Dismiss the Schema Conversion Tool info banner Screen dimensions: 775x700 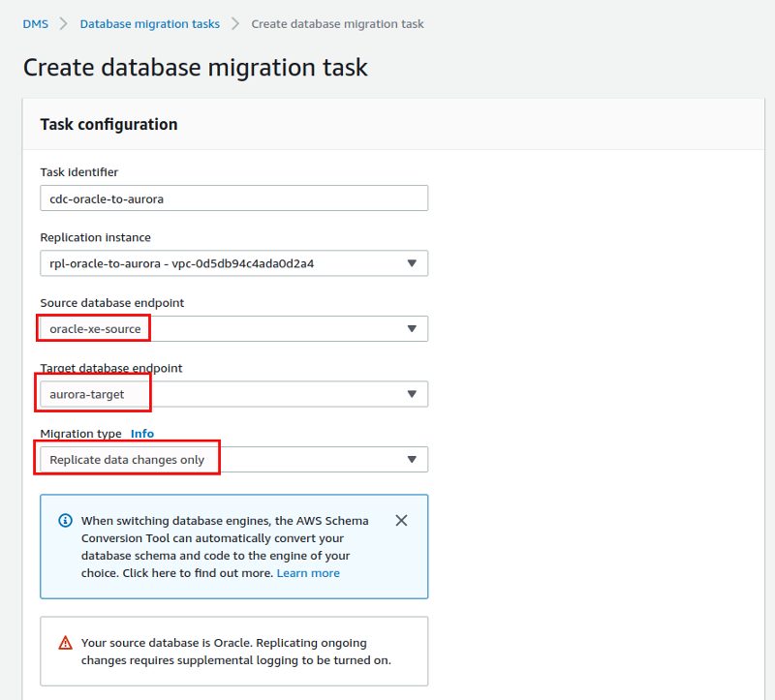coord(401,520)
